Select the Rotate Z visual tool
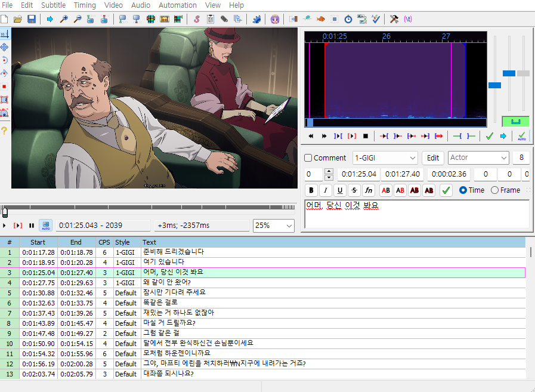 [x=4, y=60]
